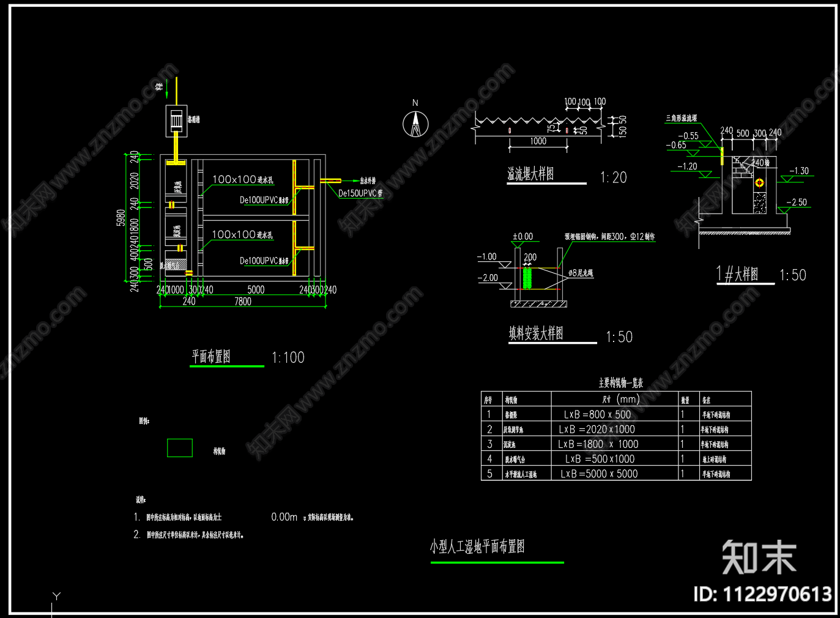Click table cell LxB=5000 x 5000

(x=599, y=474)
